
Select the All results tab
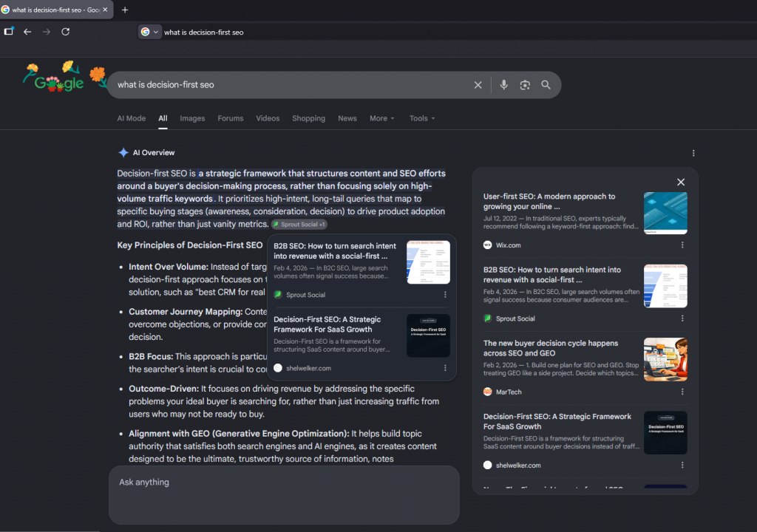[x=163, y=118]
